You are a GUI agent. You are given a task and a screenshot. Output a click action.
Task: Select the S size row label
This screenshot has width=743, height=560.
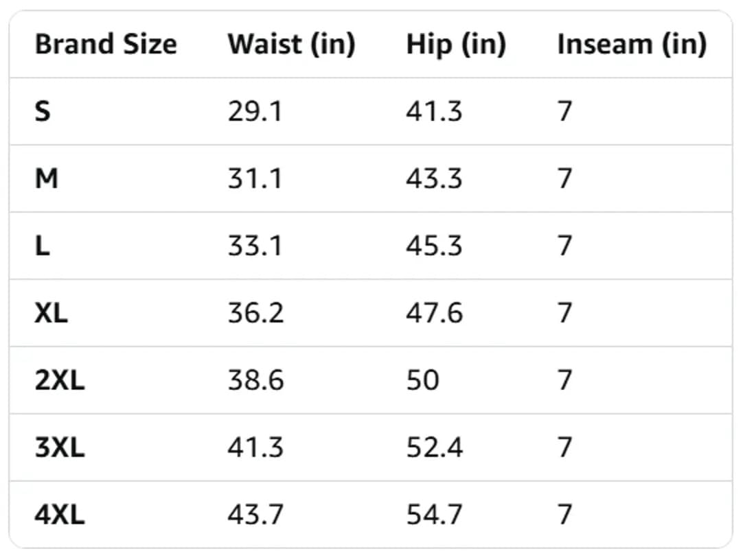[x=43, y=112]
